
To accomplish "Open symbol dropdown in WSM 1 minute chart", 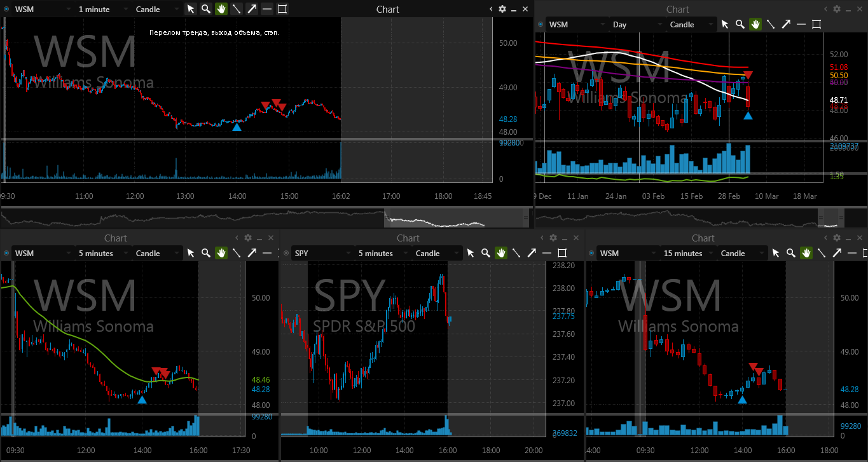I will [x=43, y=10].
